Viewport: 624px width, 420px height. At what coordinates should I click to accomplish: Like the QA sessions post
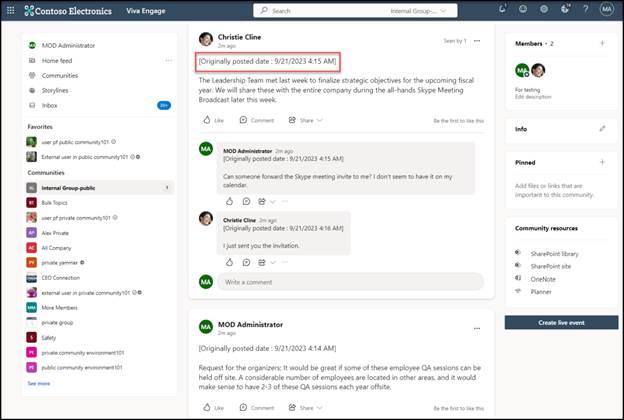coord(213,408)
